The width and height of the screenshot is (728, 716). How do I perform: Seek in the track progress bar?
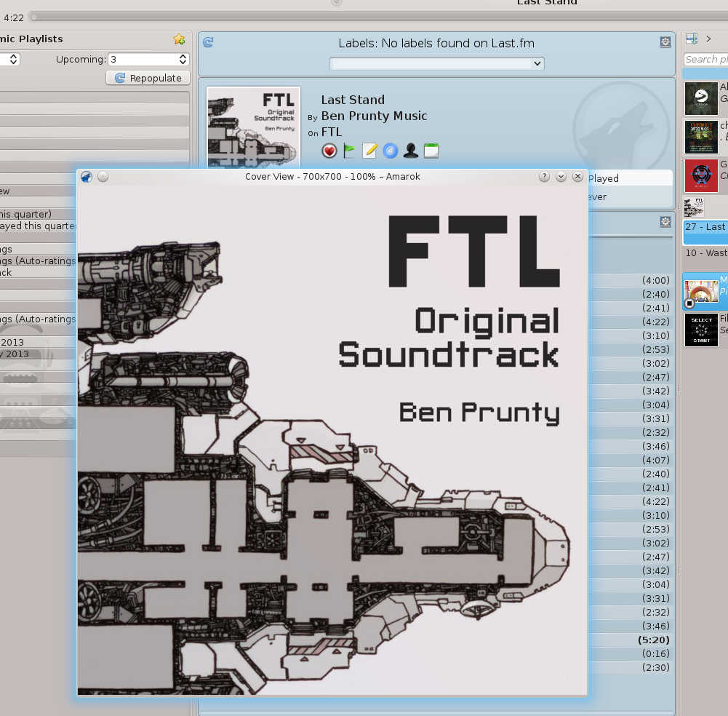(x=378, y=17)
